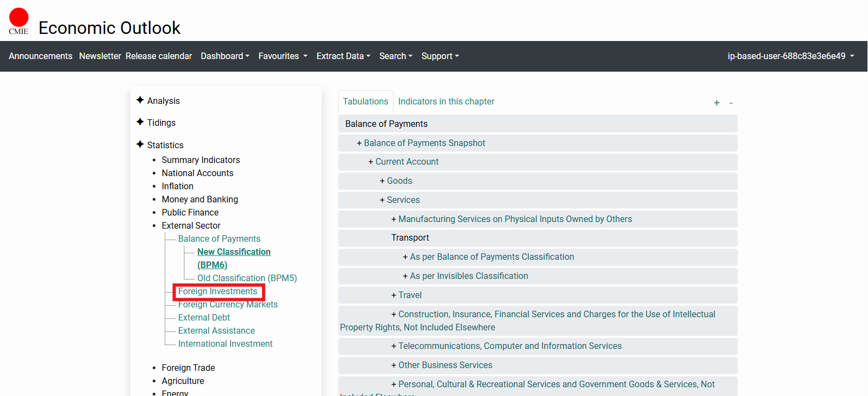Switch to Indicators in this chapter tab
Image resolution: width=868 pixels, height=396 pixels.
446,102
